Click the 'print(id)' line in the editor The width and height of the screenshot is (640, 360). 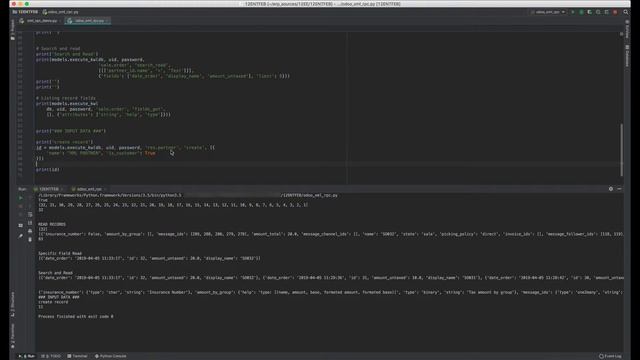click(x=47, y=169)
